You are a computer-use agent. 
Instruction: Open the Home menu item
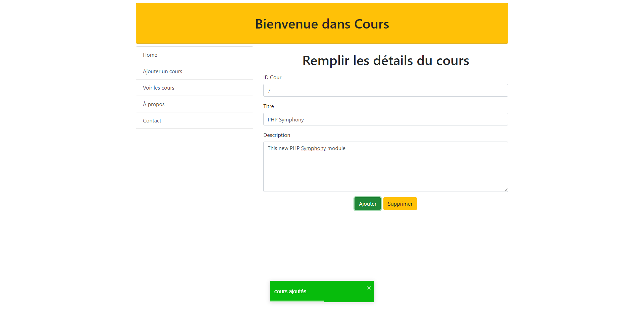pyautogui.click(x=150, y=55)
